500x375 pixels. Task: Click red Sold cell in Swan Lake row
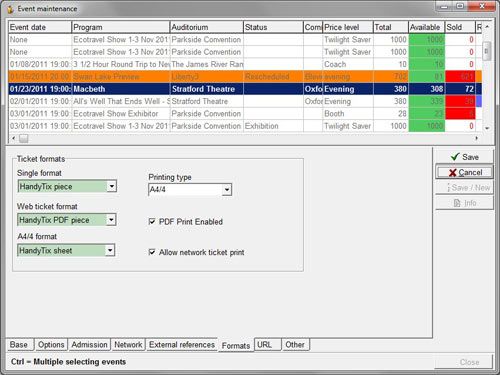pos(460,77)
